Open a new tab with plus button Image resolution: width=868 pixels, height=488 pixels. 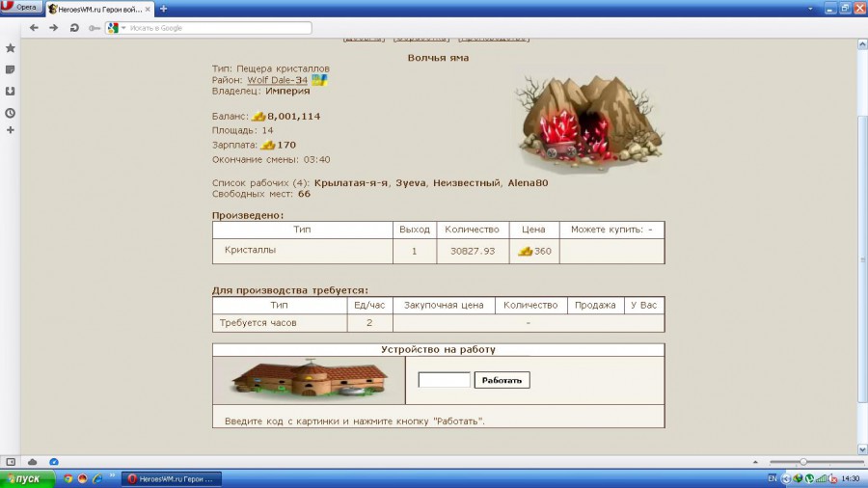[163, 9]
